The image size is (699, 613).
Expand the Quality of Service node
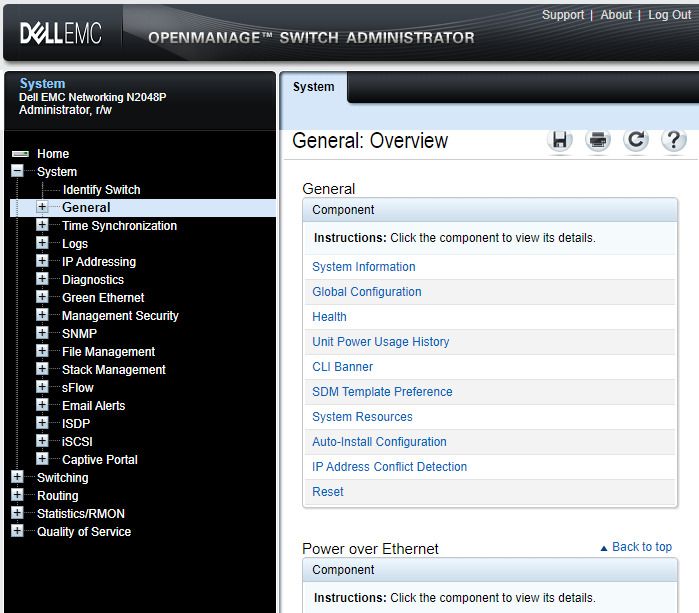tap(17, 531)
